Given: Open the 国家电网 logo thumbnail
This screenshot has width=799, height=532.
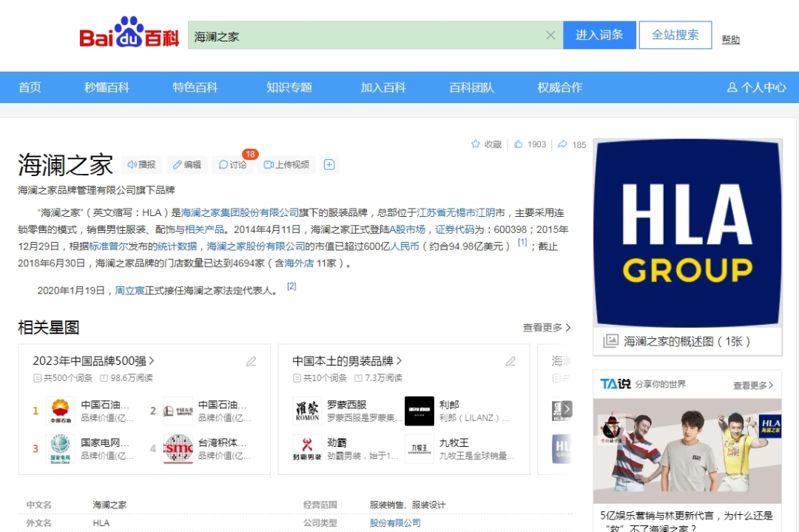Looking at the screenshot, I should (60, 449).
